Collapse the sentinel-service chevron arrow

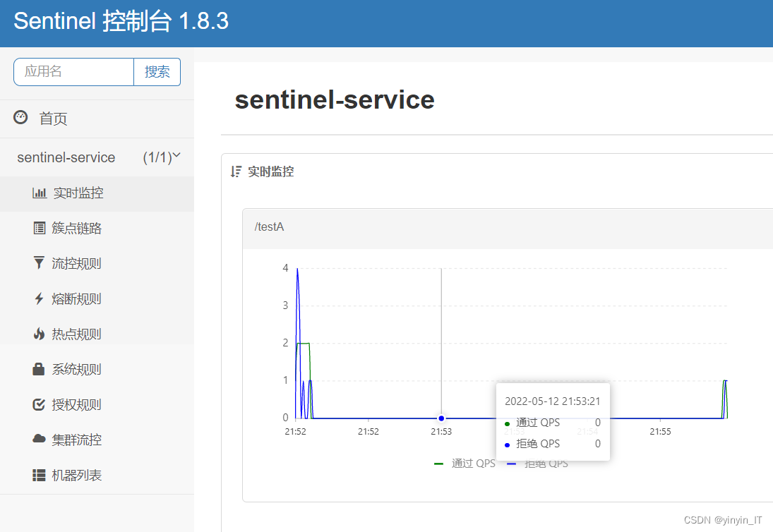176,156
